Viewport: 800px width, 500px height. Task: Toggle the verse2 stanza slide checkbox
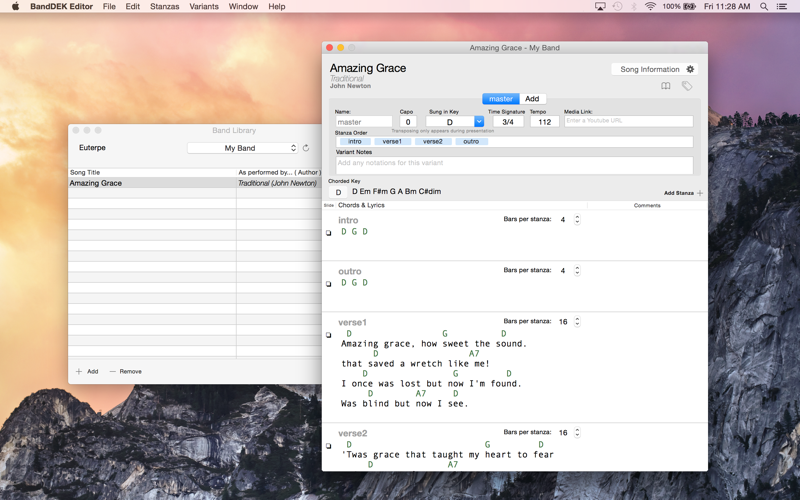(329, 445)
